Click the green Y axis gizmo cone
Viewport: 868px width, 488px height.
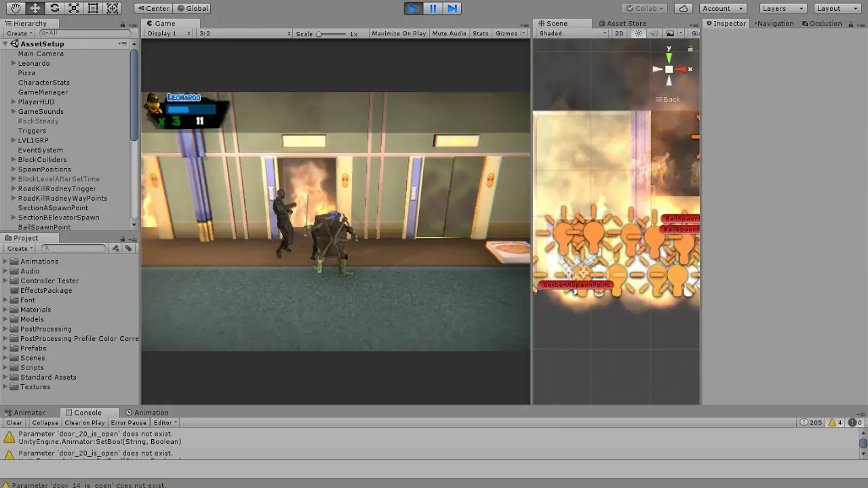[669, 58]
